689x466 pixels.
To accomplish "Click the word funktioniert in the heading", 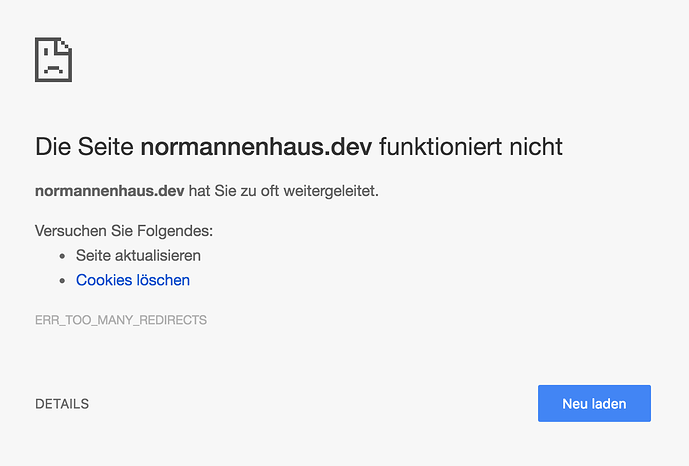I will click(439, 147).
